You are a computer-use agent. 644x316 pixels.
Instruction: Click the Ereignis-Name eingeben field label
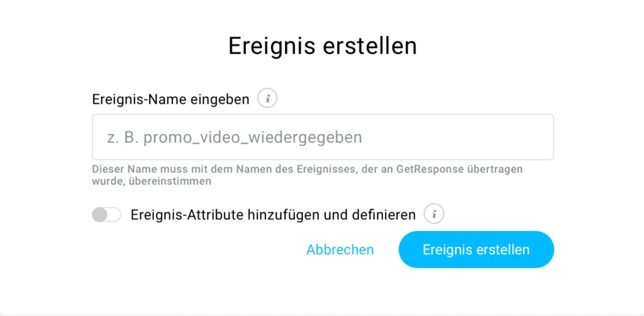click(x=170, y=99)
